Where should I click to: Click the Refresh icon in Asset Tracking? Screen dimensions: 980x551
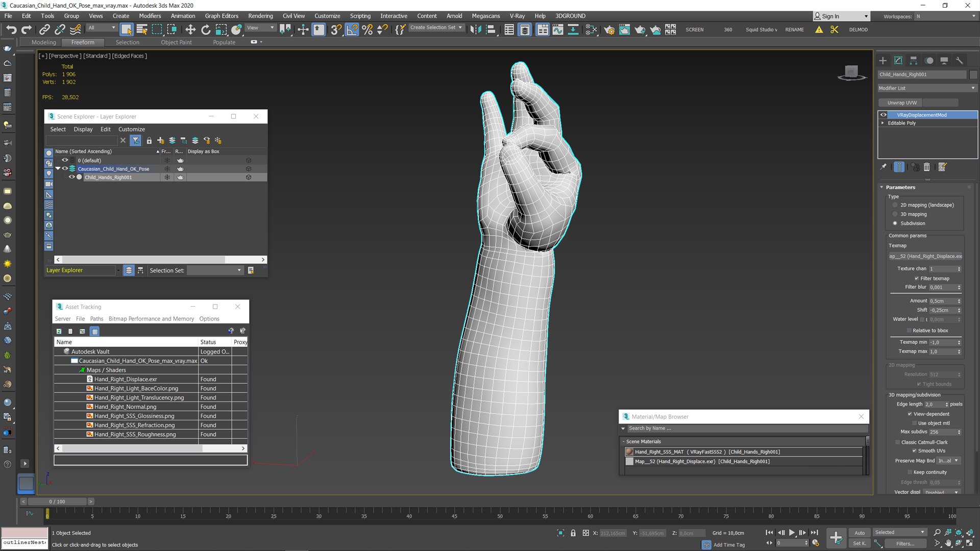[59, 331]
